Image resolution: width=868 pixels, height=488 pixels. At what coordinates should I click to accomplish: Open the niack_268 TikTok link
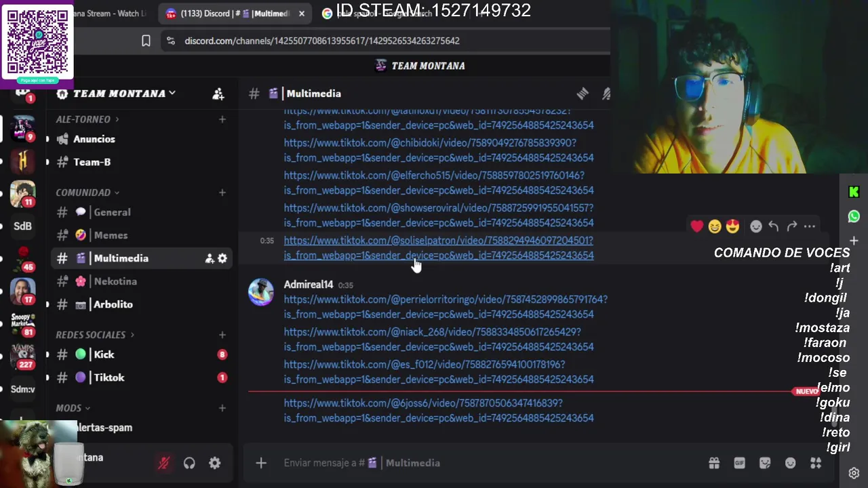439,340
